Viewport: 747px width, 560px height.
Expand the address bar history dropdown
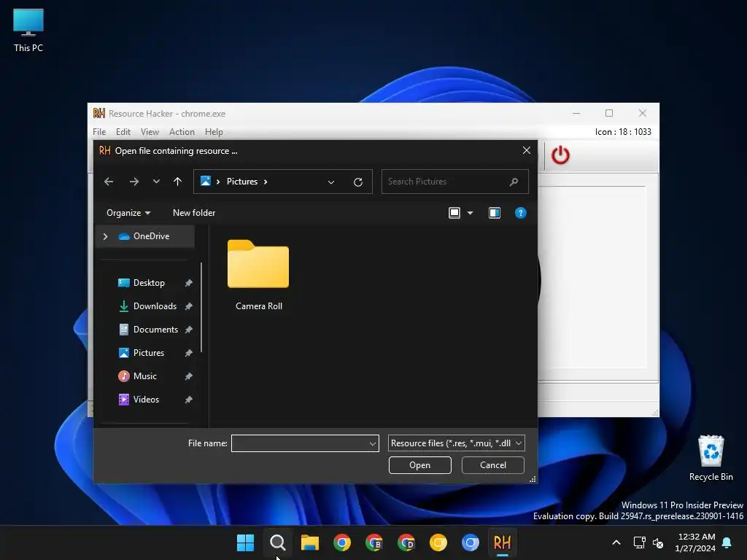pyautogui.click(x=331, y=182)
